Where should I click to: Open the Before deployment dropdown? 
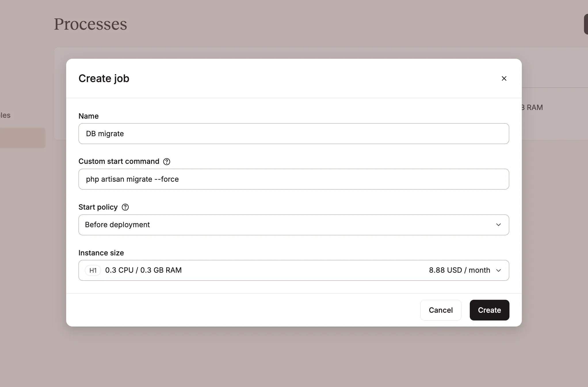tap(294, 225)
